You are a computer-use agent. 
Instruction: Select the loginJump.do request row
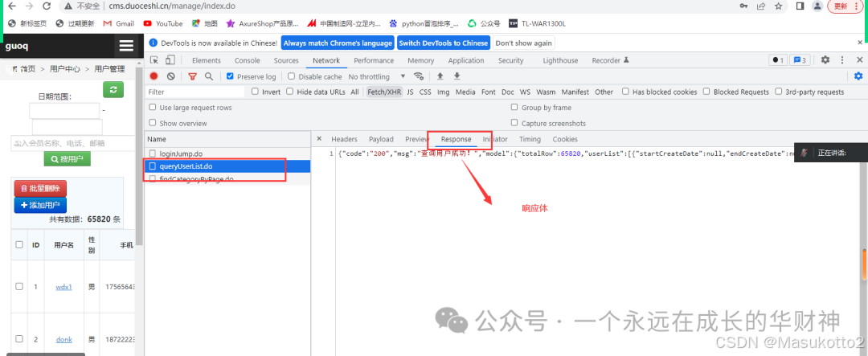tap(227, 153)
